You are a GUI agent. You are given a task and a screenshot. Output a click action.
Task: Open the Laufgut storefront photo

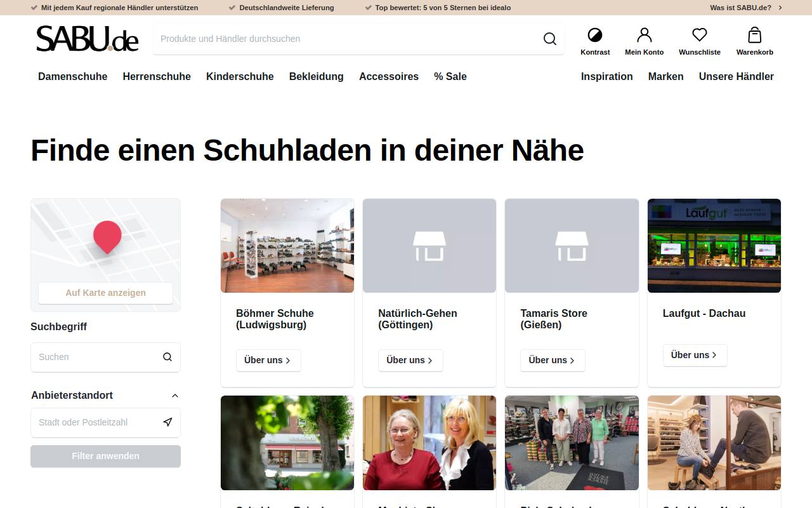[x=714, y=246]
